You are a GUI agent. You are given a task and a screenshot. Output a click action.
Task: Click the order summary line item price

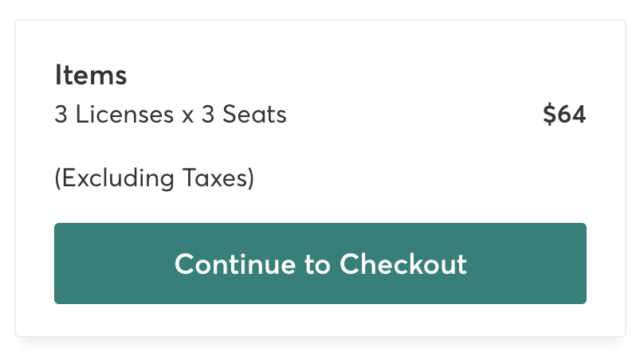coord(564,114)
